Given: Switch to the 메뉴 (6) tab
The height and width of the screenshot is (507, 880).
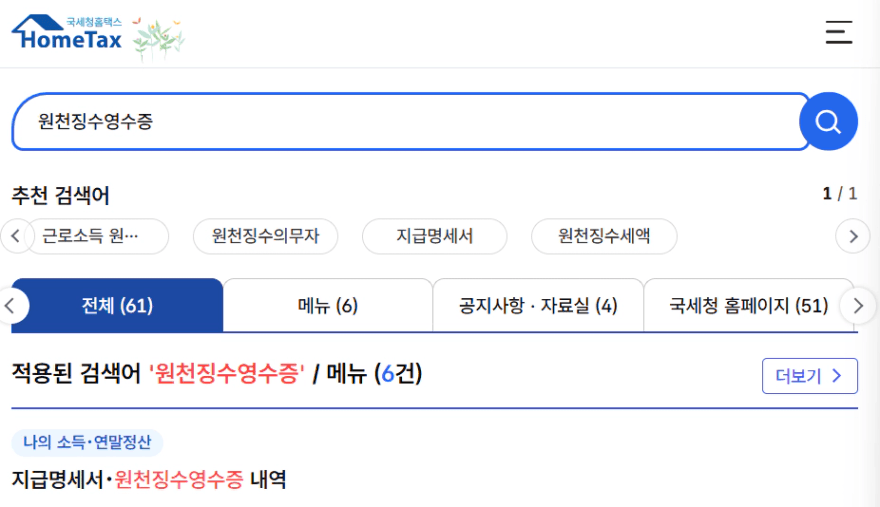Looking at the screenshot, I should click(328, 305).
